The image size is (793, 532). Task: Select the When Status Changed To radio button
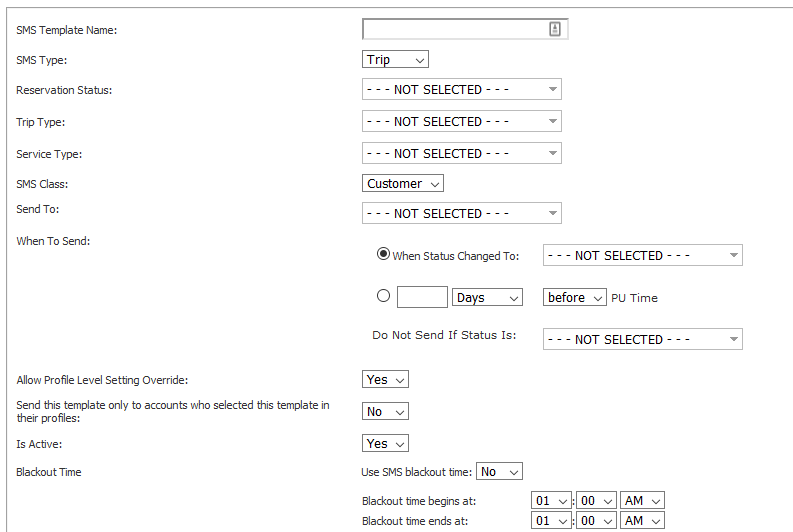click(x=383, y=254)
